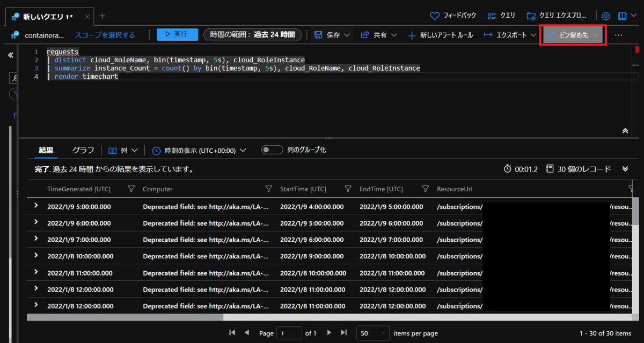This screenshot has height=343, width=644.
Task: Toggle 列のグループ化 switch
Action: click(272, 150)
